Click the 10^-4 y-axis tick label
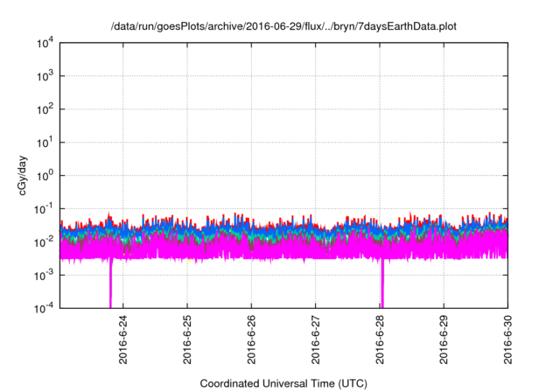The image size is (560, 392). click(43, 307)
